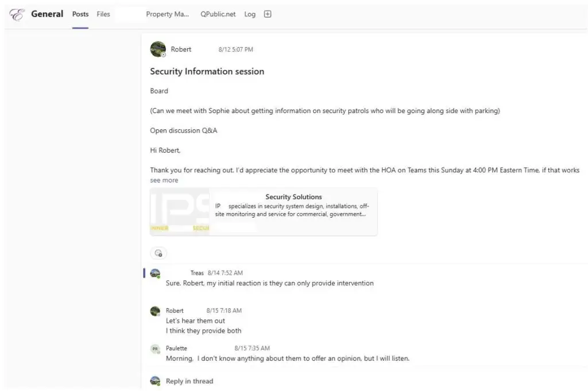588x391 pixels.
Task: Open the QPublic.net tab
Action: pyautogui.click(x=218, y=14)
